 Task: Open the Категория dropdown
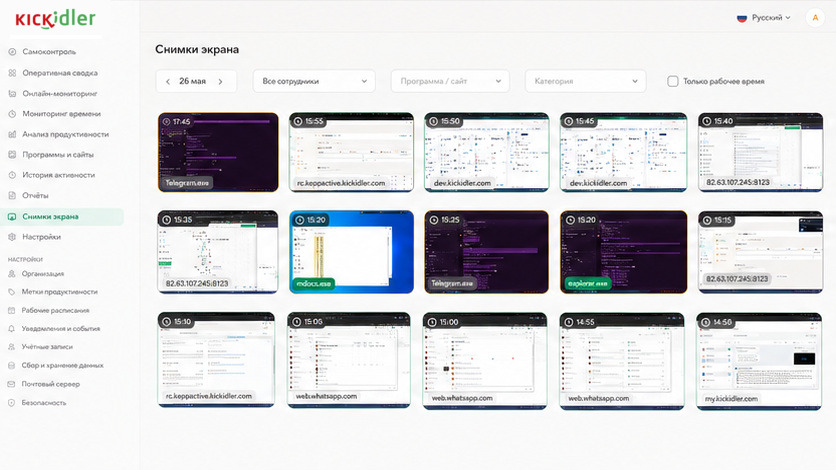(585, 81)
